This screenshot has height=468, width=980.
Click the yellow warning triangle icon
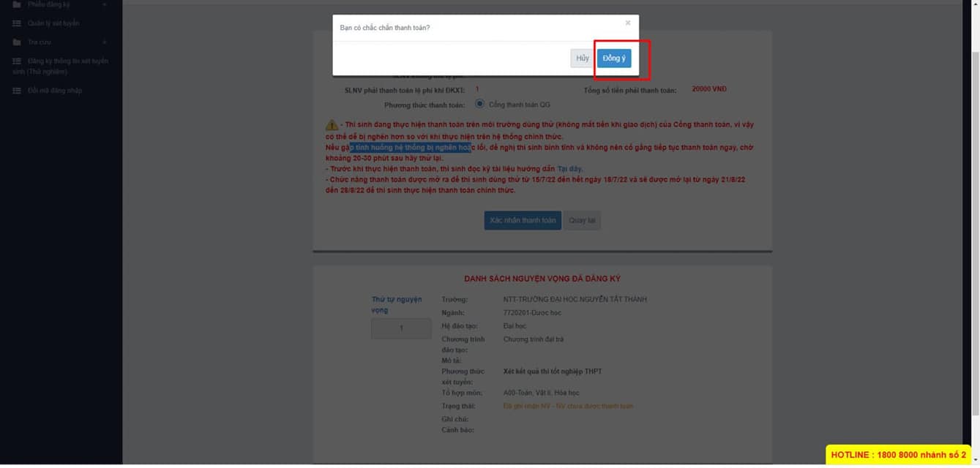pos(332,126)
